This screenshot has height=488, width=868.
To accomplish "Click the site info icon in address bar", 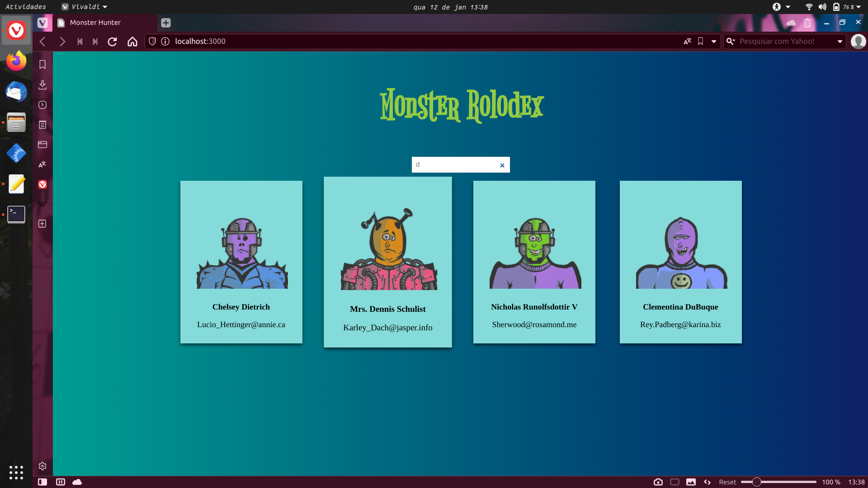I will pos(165,41).
